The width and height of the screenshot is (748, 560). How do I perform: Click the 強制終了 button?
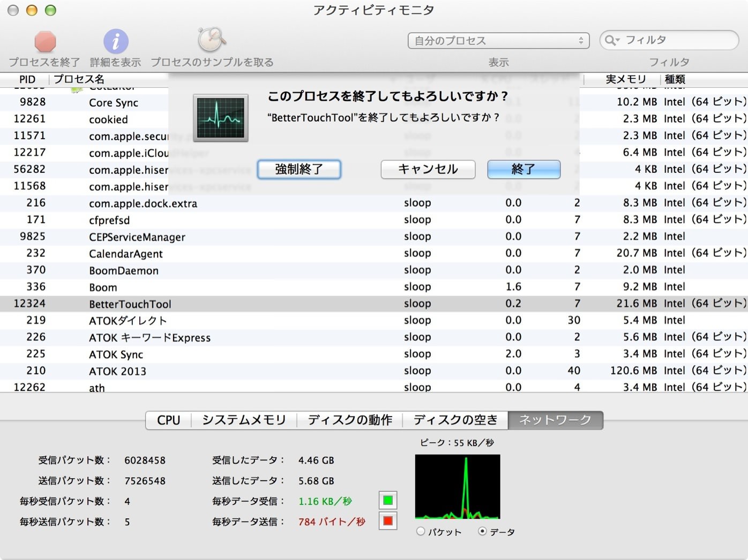click(299, 169)
